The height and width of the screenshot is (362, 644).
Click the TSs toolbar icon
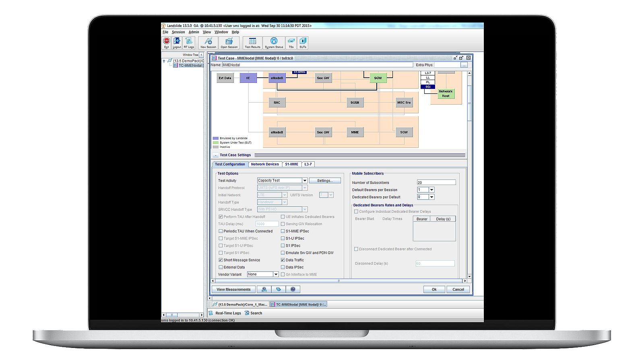coord(291,43)
